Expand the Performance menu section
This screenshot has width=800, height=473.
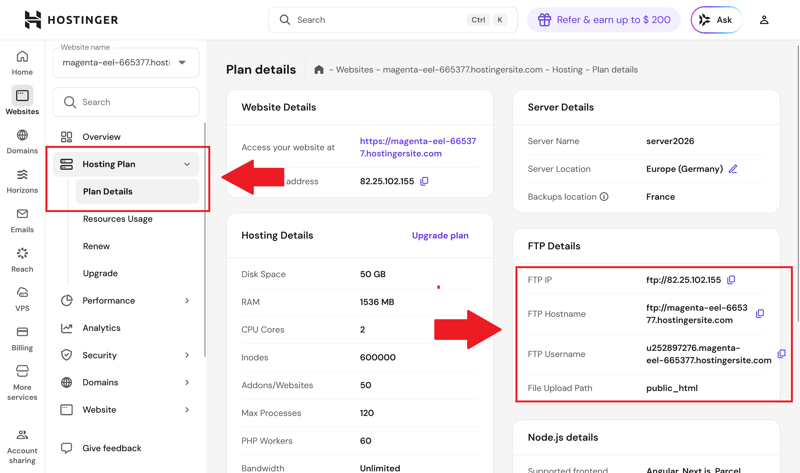pos(187,300)
